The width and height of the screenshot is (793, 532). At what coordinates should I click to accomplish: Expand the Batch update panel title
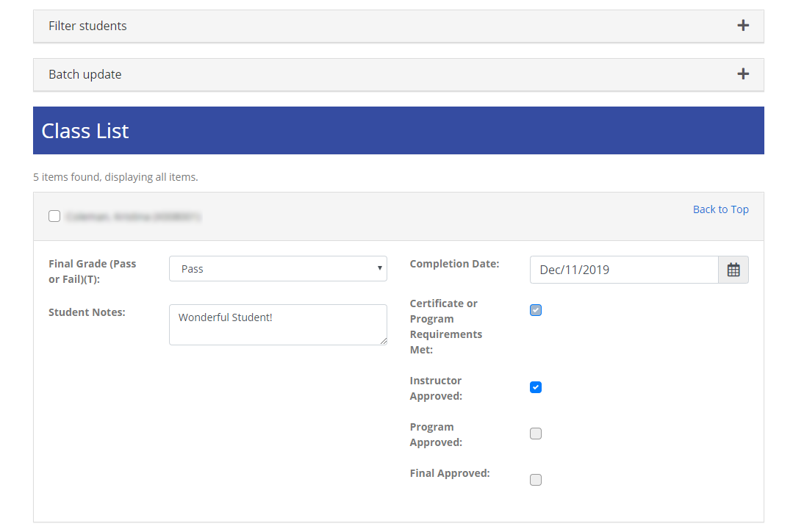point(85,74)
